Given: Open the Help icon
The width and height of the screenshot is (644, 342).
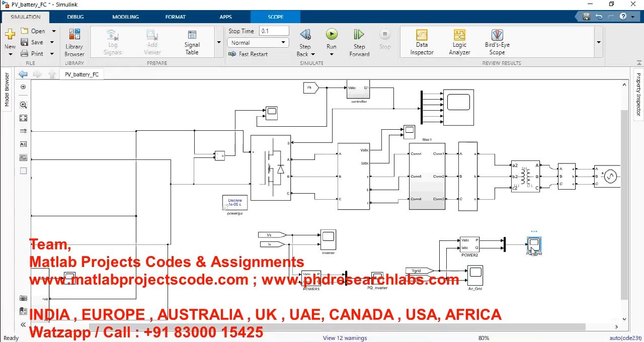Looking at the screenshot, I should pyautogui.click(x=623, y=17).
